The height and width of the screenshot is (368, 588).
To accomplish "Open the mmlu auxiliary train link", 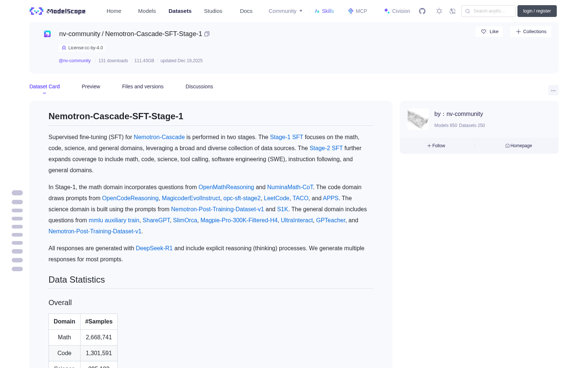I will click(x=114, y=220).
